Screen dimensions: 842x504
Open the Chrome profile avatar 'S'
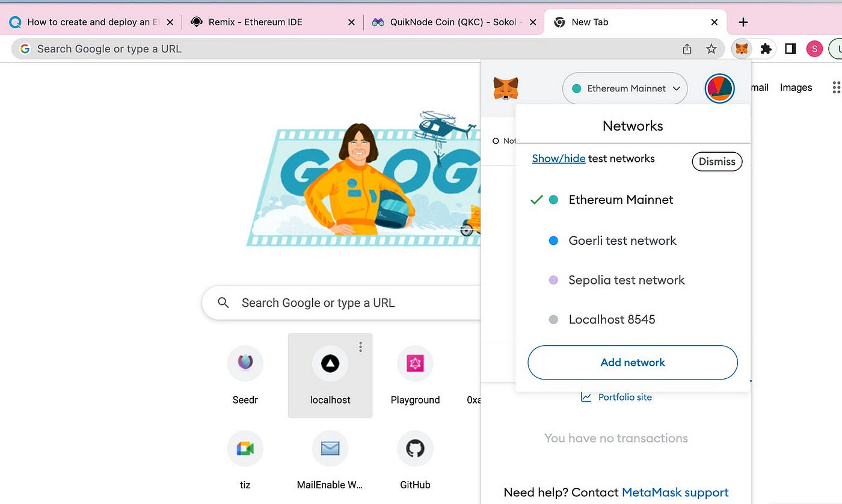coord(814,49)
